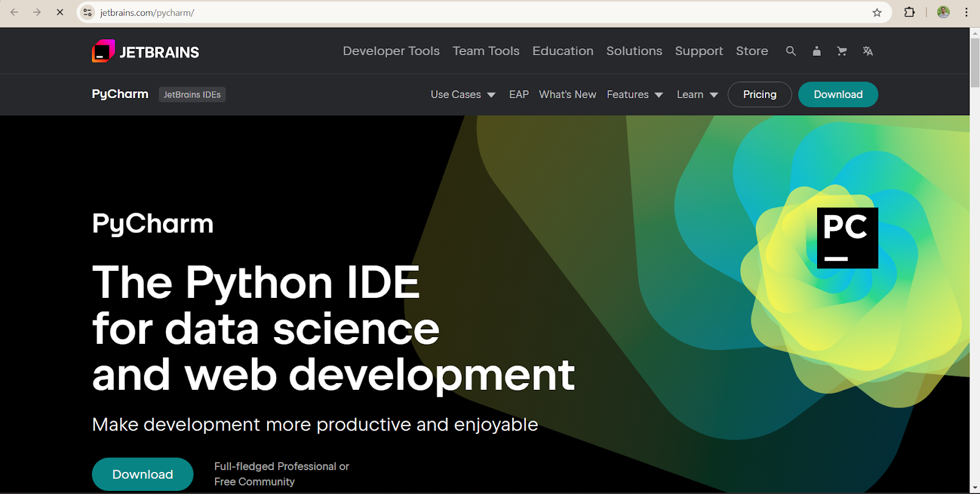
Task: Open the Developer Tools menu
Action: tap(391, 51)
